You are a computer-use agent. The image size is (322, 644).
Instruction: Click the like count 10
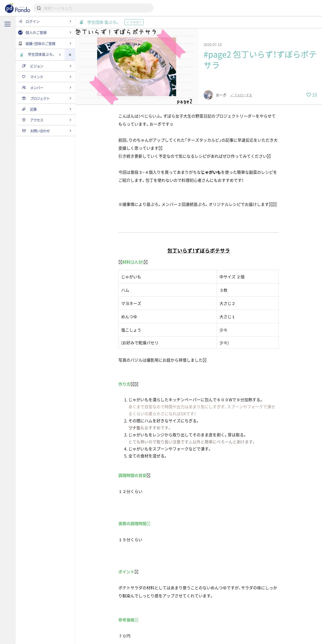(314, 95)
